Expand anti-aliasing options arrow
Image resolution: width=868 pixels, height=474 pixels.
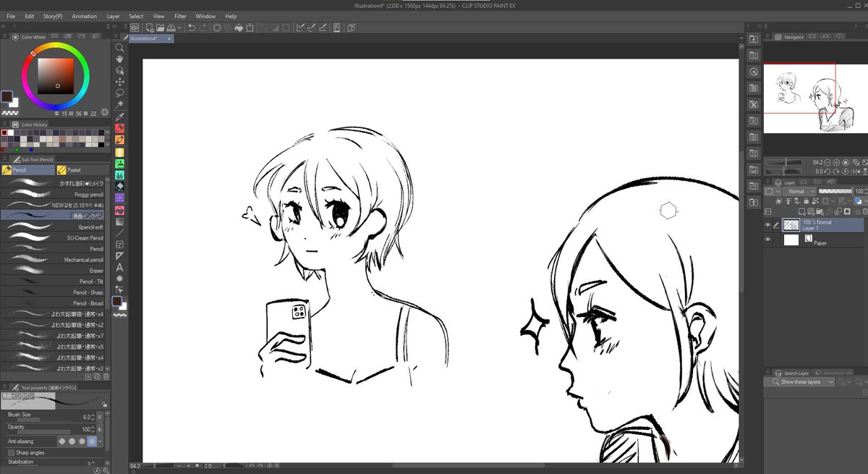tap(101, 441)
